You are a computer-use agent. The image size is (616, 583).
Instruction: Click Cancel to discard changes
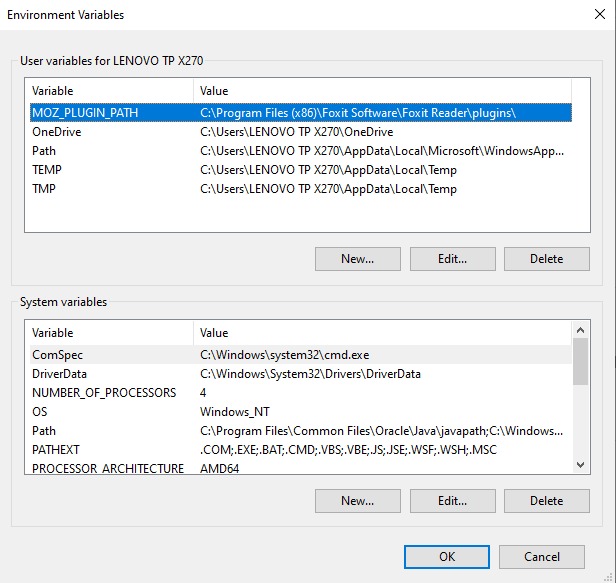tap(541, 557)
